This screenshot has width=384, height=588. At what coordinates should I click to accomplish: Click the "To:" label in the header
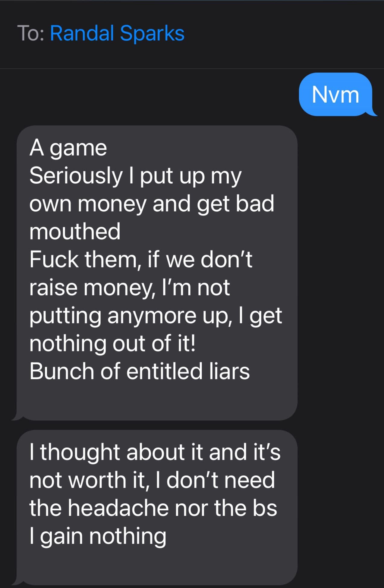click(31, 33)
